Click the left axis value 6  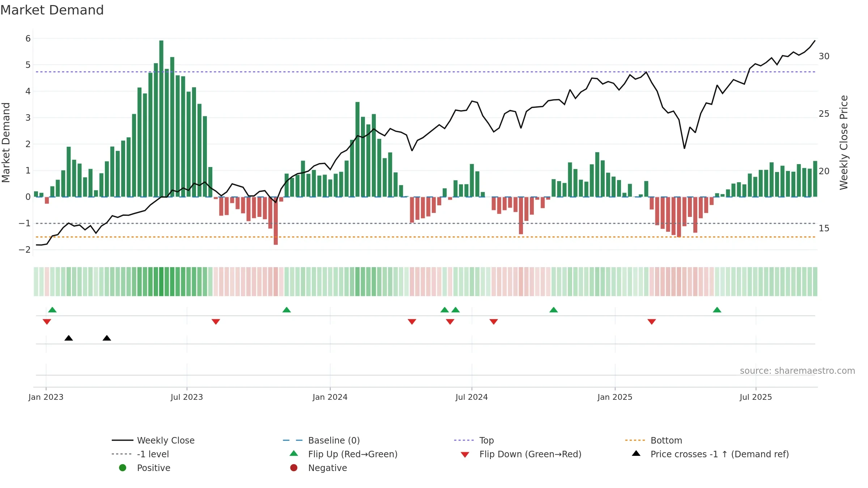click(x=28, y=39)
